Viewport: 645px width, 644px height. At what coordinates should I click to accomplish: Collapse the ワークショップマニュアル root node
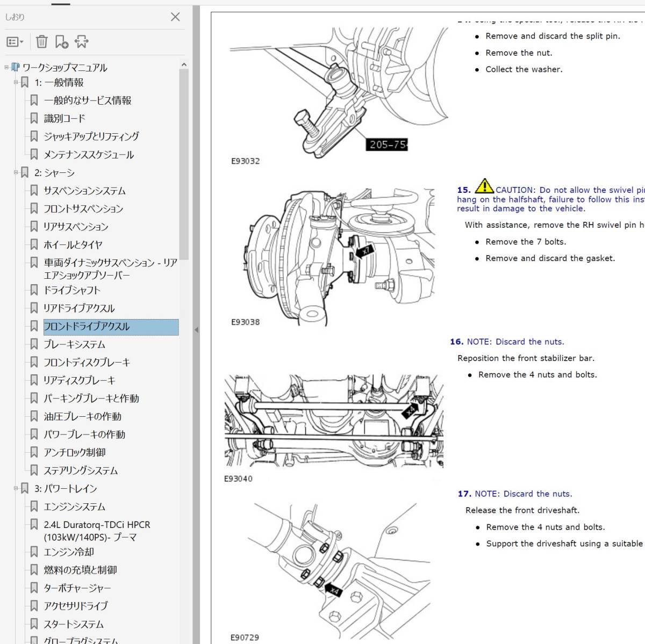point(6,68)
